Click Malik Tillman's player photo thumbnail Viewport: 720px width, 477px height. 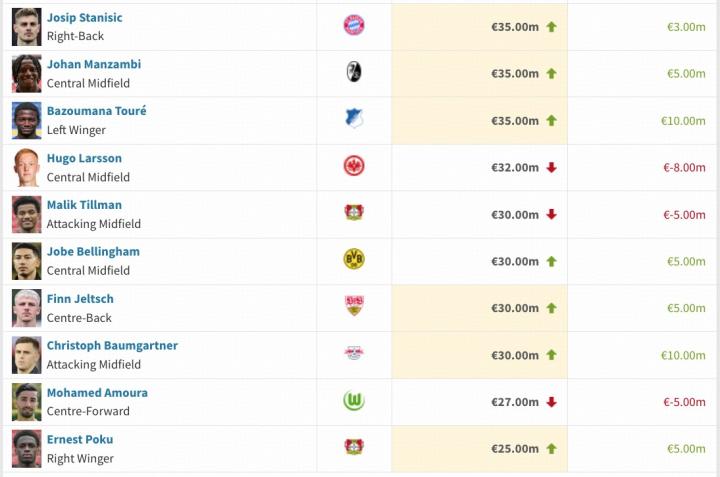[27, 214]
